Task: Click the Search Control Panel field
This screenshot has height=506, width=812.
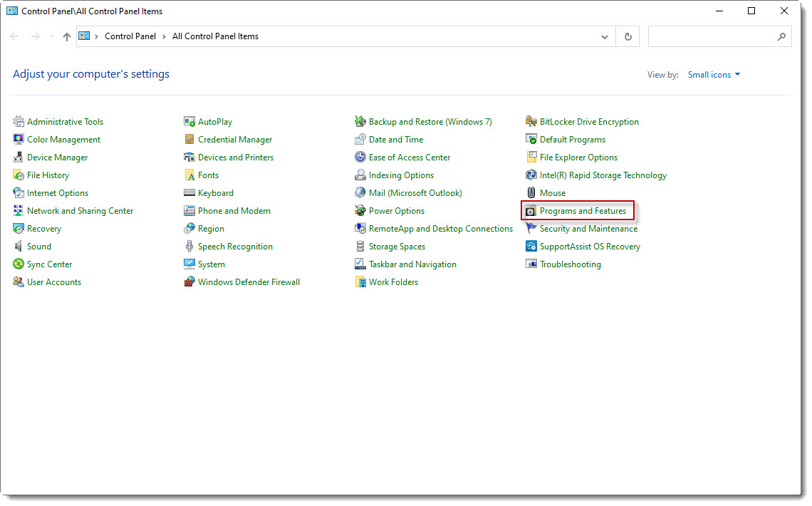Action: (720, 37)
